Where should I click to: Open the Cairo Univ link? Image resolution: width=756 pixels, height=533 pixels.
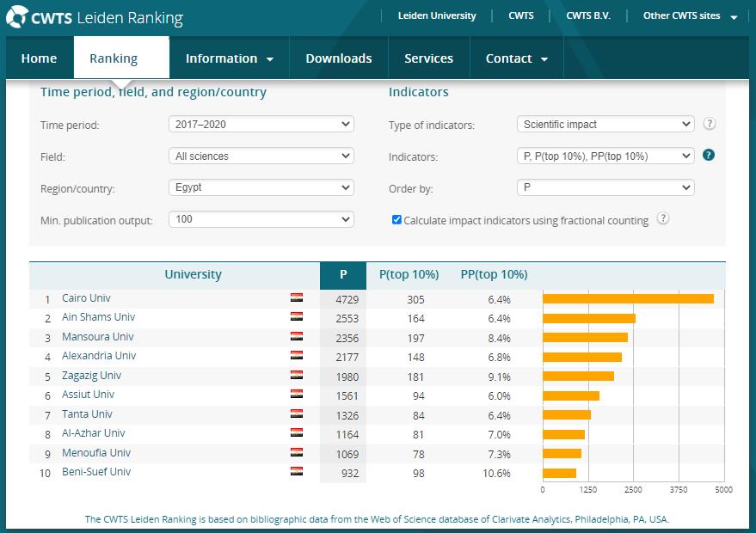tap(86, 298)
